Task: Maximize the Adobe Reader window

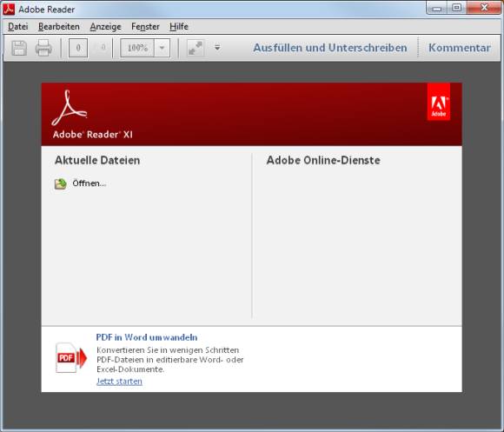Action: pyautogui.click(x=456, y=8)
